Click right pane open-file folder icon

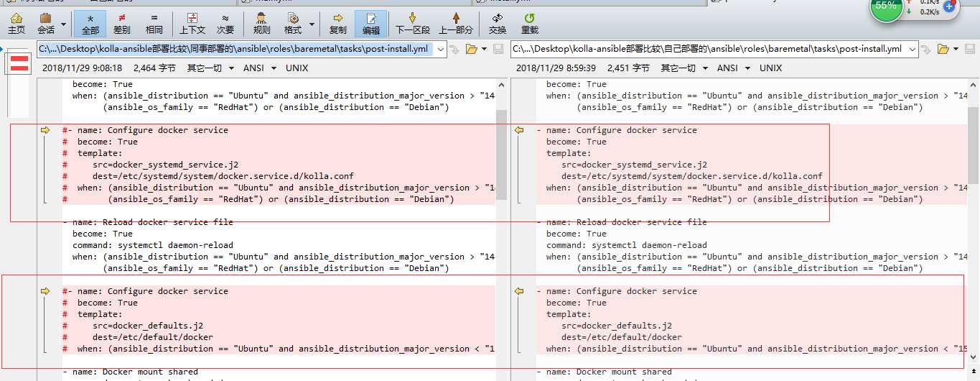click(943, 49)
